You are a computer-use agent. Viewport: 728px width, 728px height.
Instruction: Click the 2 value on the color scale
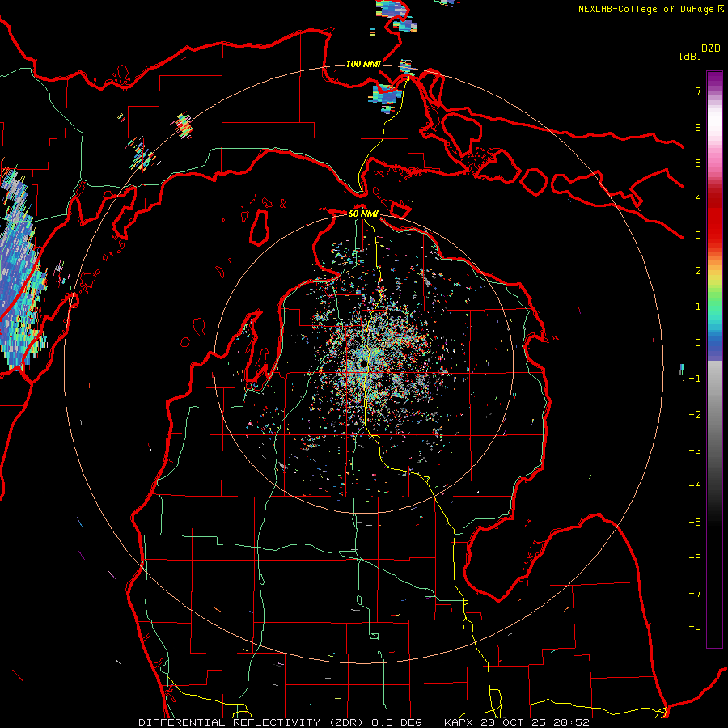click(x=698, y=271)
